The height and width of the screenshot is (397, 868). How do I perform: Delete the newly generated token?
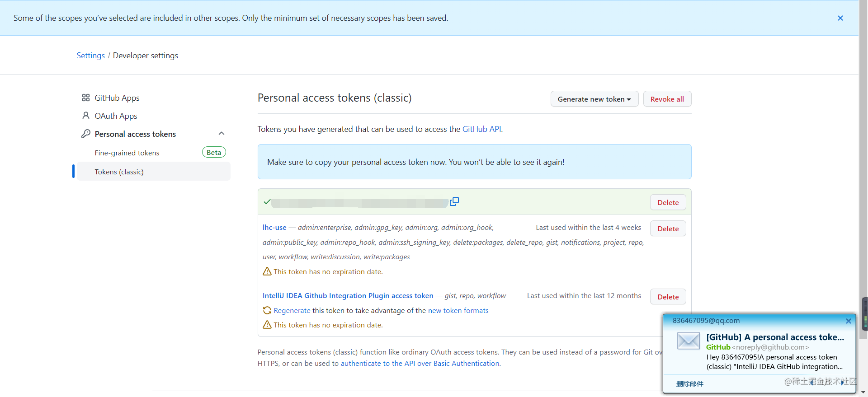pos(668,202)
